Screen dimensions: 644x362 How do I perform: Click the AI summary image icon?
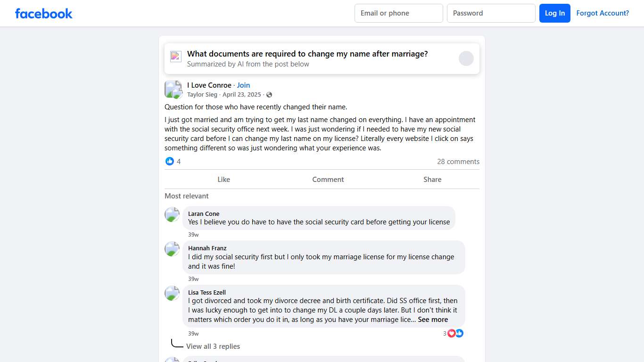coord(176,57)
